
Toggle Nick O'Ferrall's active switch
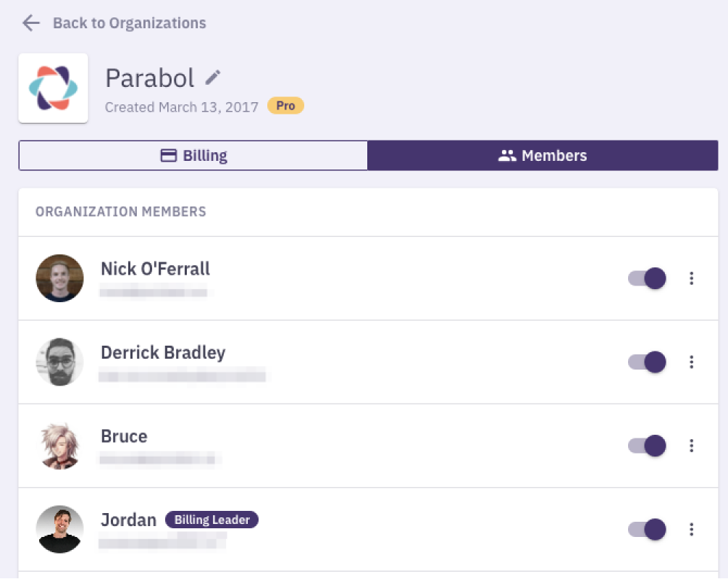click(647, 278)
